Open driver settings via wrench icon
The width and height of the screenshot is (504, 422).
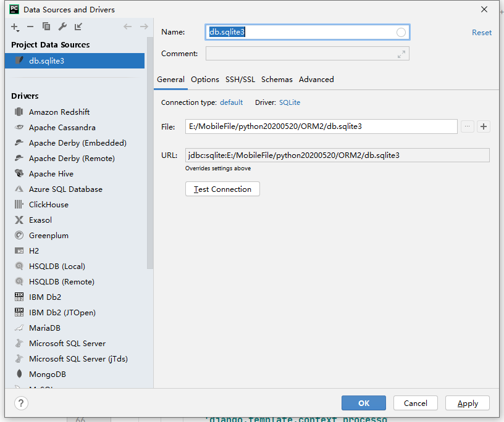(x=62, y=27)
